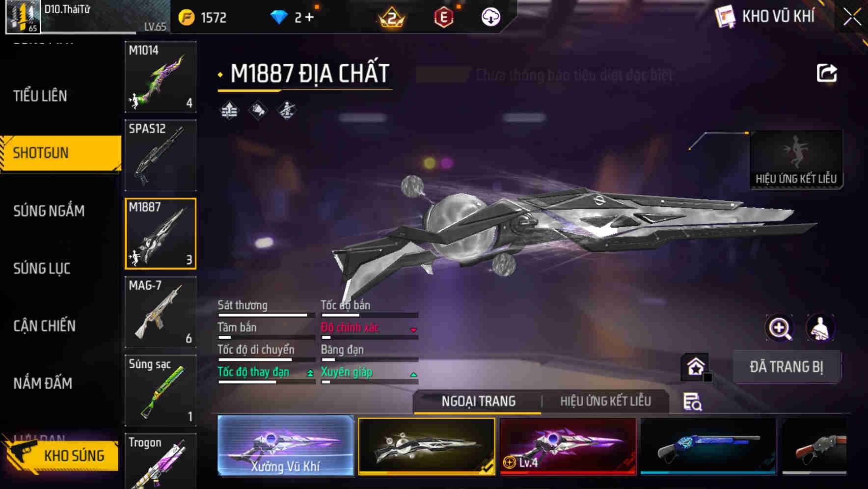
Task: Choose the red Lv.4 M1887 skin
Action: [x=568, y=446]
